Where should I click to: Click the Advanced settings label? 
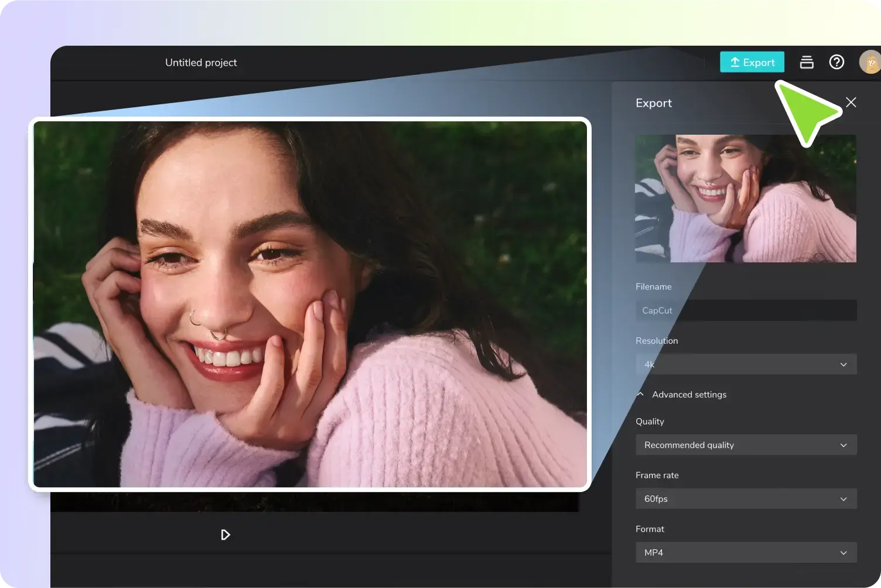point(689,395)
